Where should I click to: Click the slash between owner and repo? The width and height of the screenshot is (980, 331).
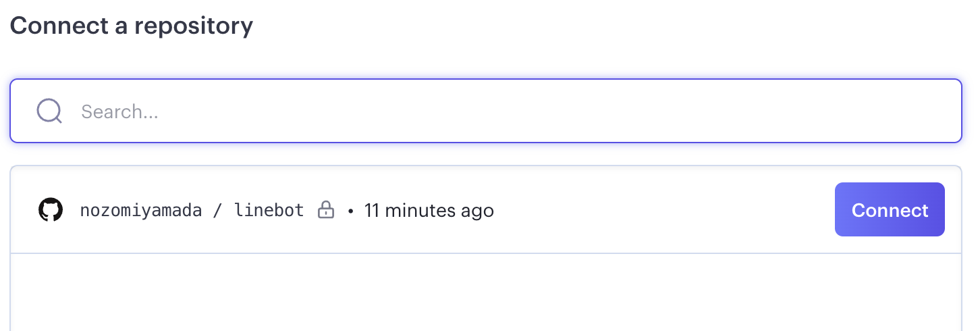(x=218, y=210)
